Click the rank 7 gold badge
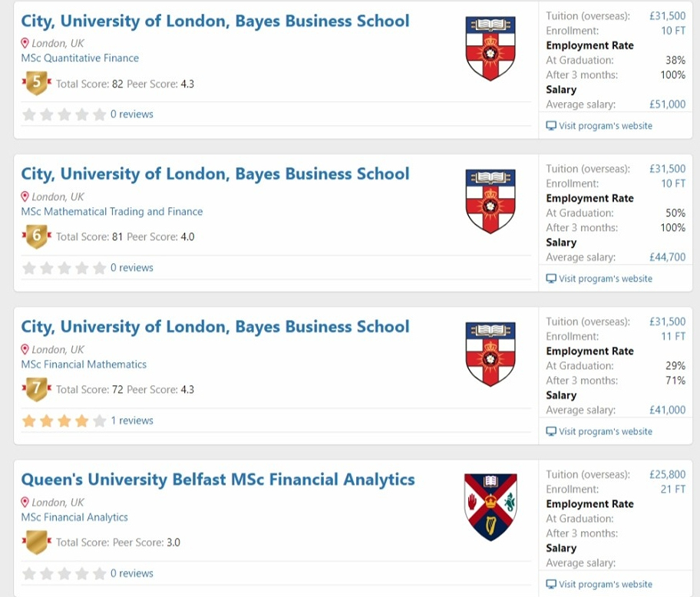This screenshot has height=597, width=700. [x=37, y=389]
